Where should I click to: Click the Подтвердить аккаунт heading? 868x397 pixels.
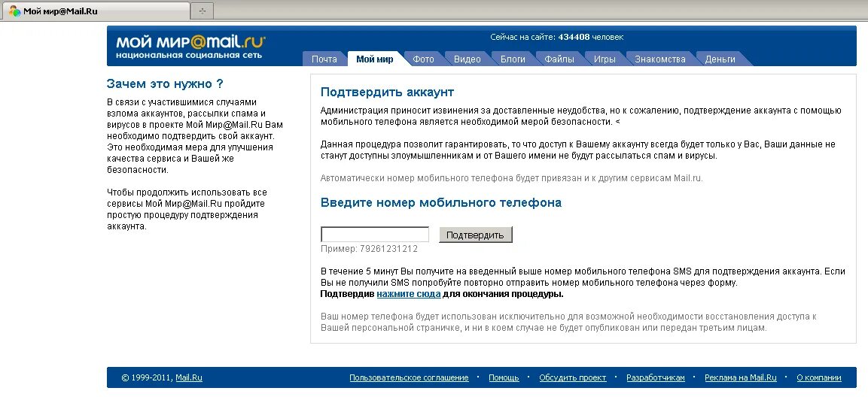387,92
